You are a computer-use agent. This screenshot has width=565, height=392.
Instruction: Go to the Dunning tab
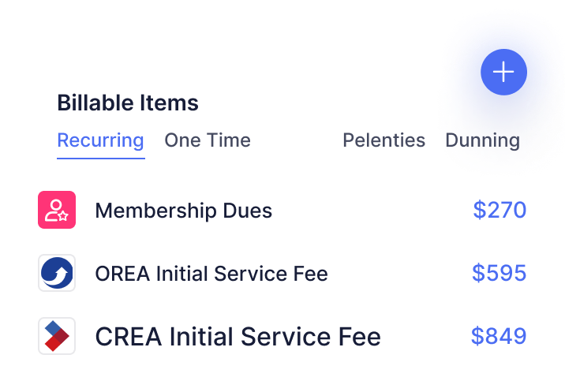[x=482, y=140]
